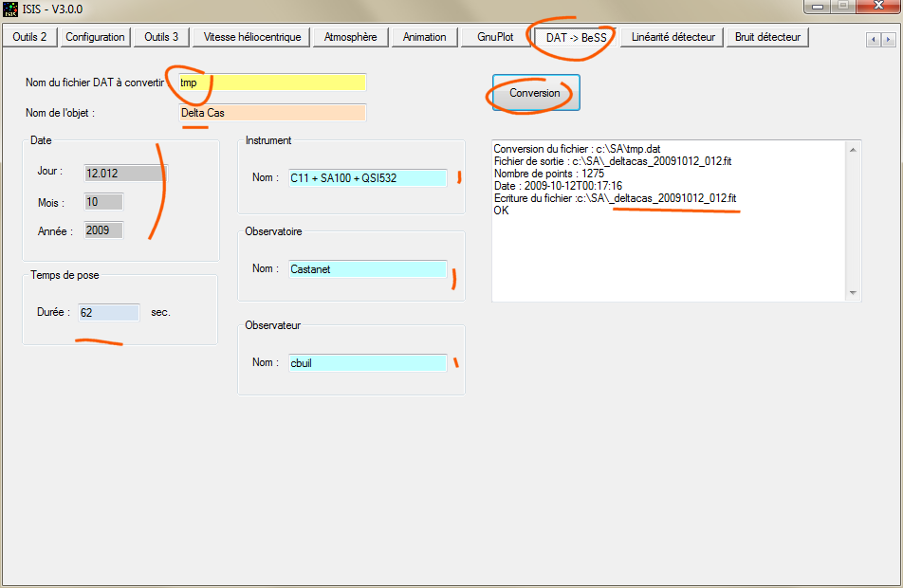Switch to the Animation tab

point(424,37)
